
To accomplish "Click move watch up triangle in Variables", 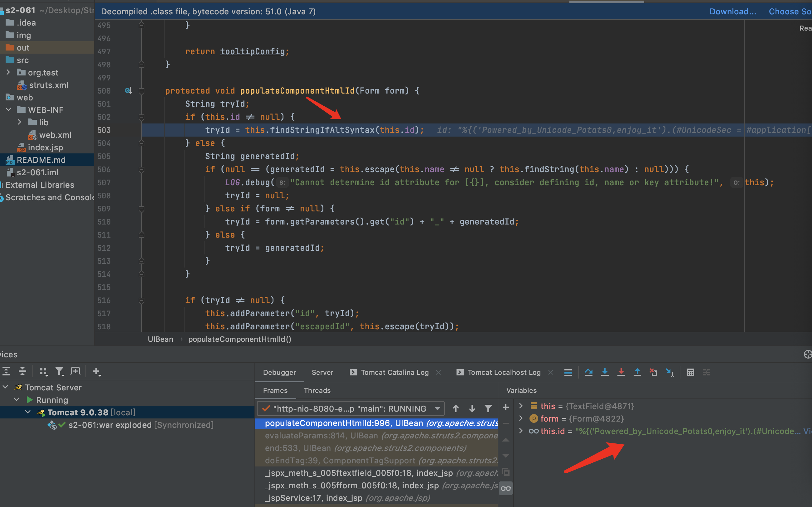I will pyautogui.click(x=506, y=440).
